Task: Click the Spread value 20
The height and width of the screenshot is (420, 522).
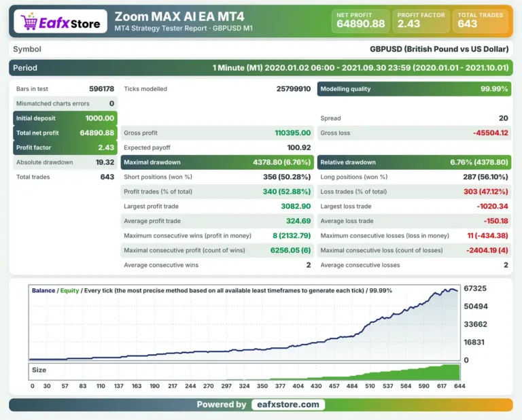Action: (x=504, y=118)
